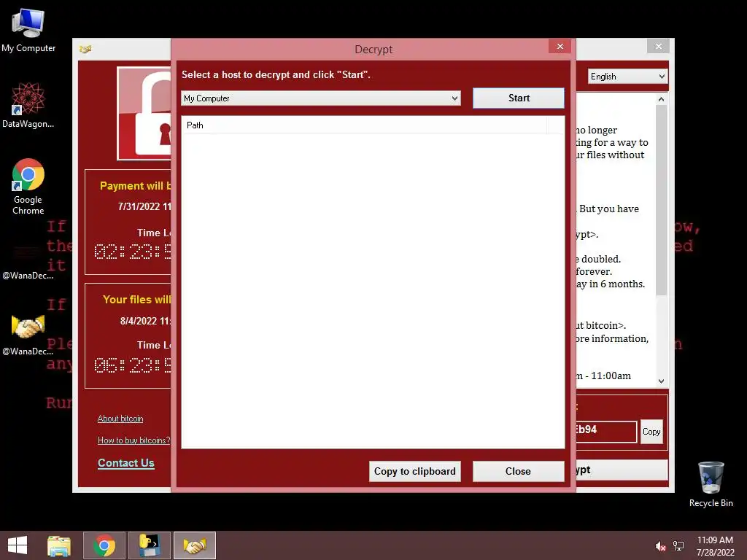Click the scroll down arrow in the message pane
This screenshot has height=560, width=747.
661,381
